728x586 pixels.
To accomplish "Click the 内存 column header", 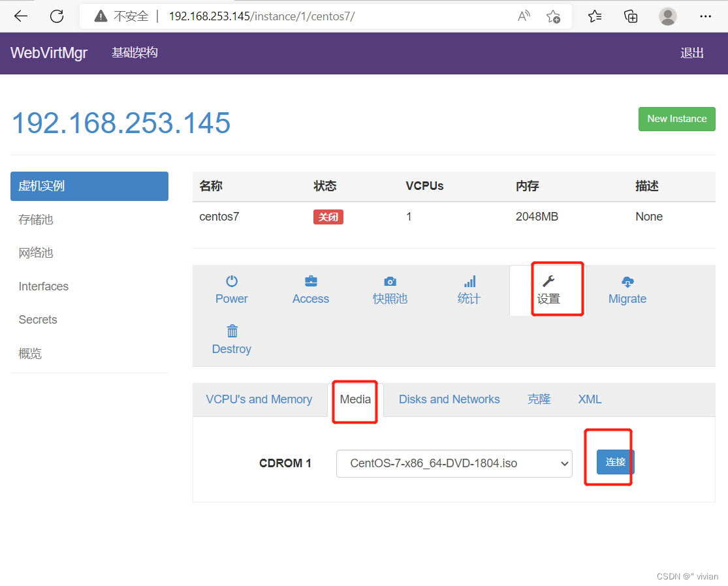I will (528, 186).
